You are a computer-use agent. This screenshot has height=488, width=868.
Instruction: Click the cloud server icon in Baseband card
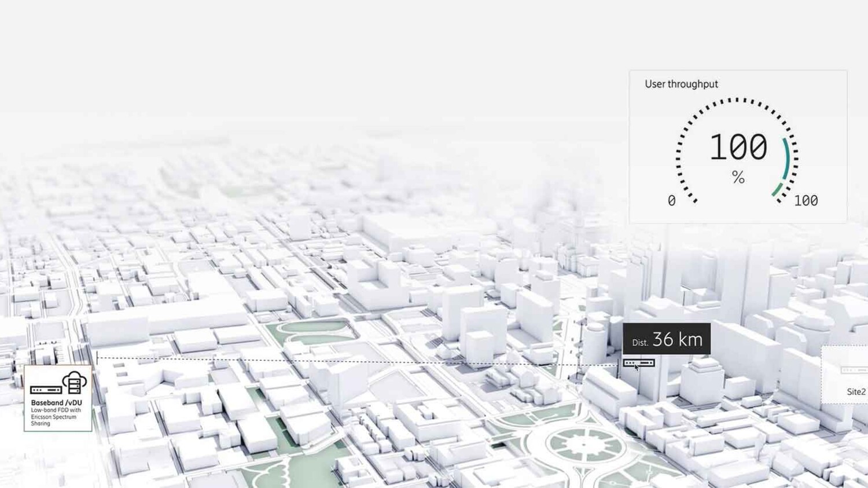click(x=75, y=383)
